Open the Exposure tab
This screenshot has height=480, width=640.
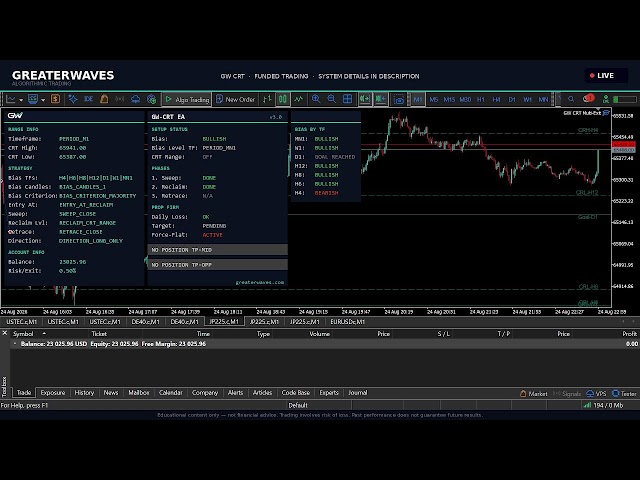pos(53,393)
